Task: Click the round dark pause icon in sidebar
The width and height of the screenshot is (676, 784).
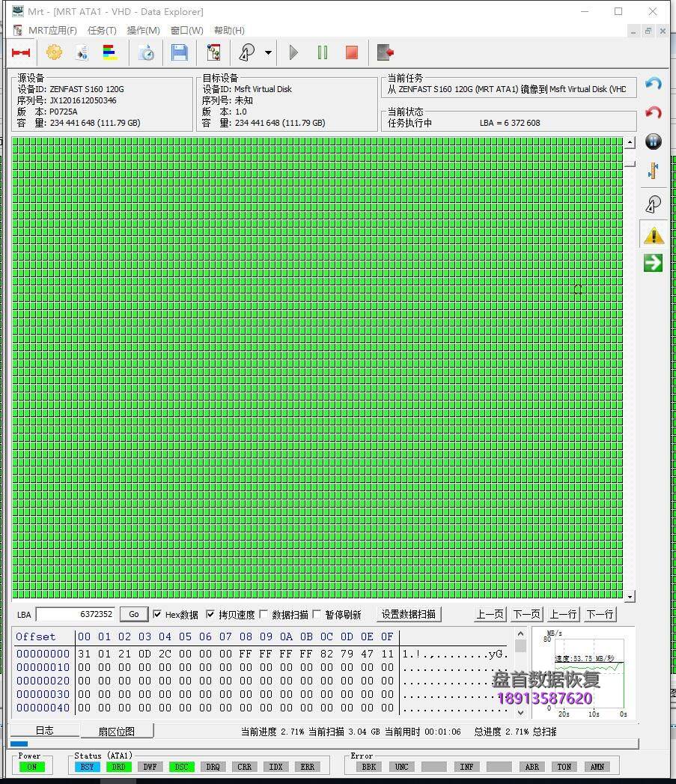Action: click(653, 142)
